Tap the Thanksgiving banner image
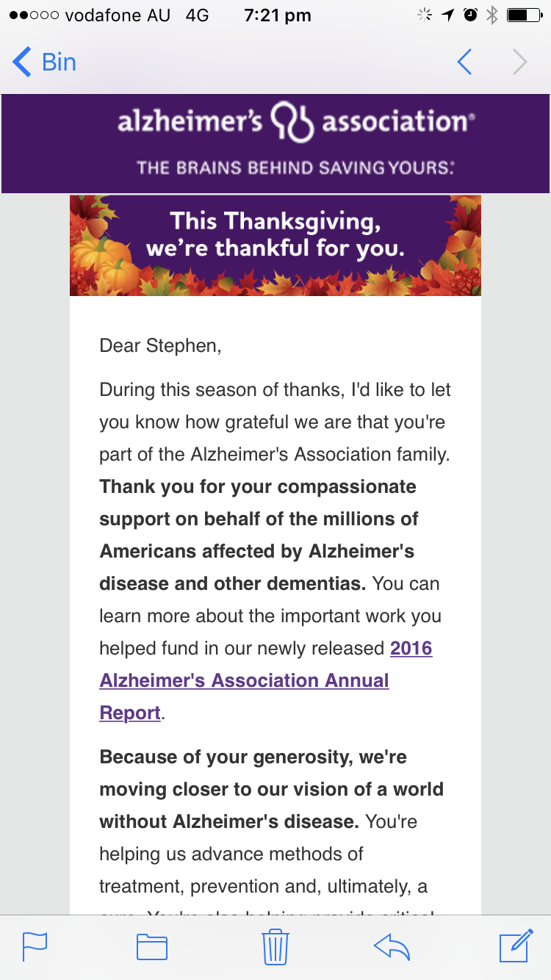Screen dimensions: 551x980 [x=275, y=245]
